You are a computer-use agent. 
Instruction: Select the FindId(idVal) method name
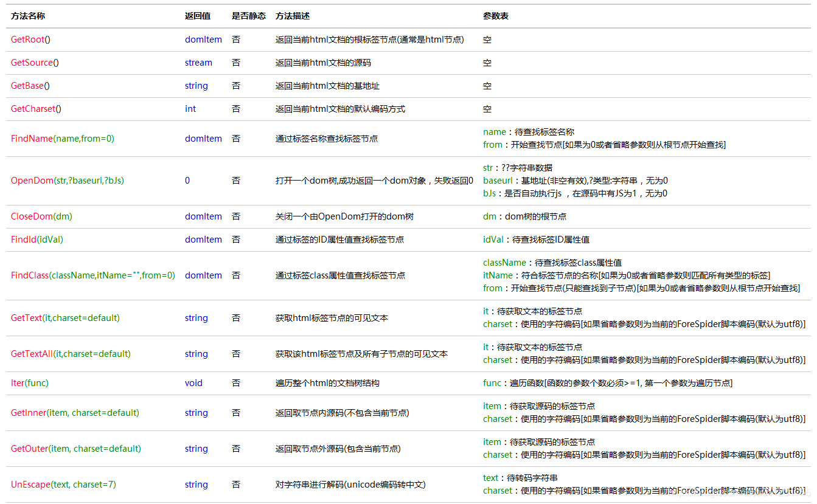coord(37,240)
